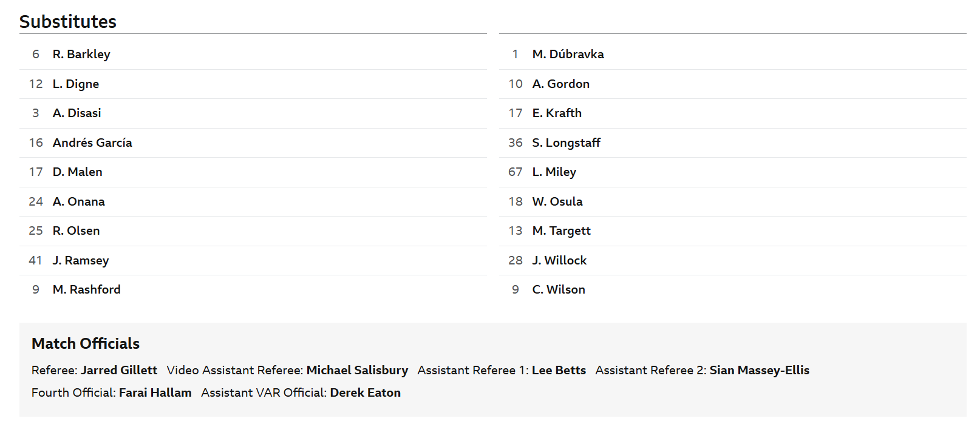Click A. Gordon in right column
The height and width of the screenshot is (424, 980).
pyautogui.click(x=561, y=84)
